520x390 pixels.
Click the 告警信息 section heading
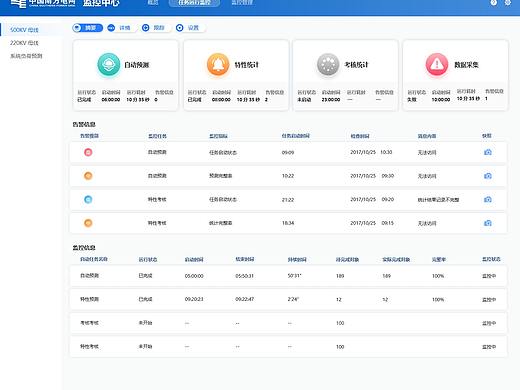(84, 124)
